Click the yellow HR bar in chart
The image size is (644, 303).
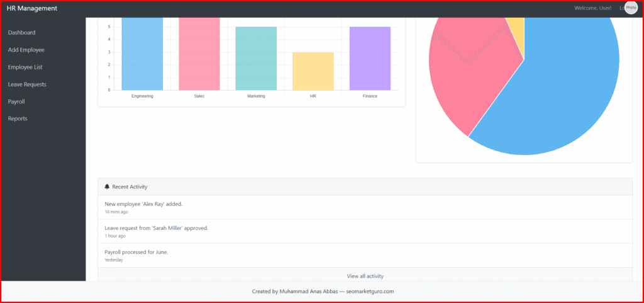(x=313, y=71)
